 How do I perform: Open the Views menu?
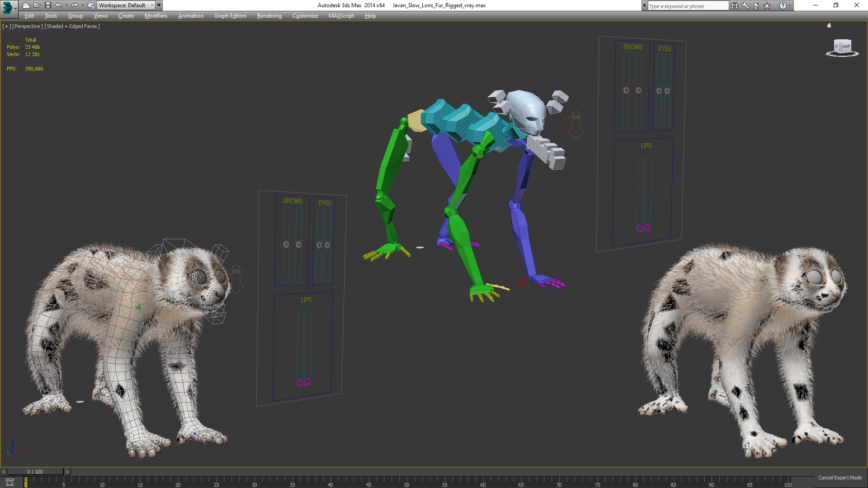100,16
